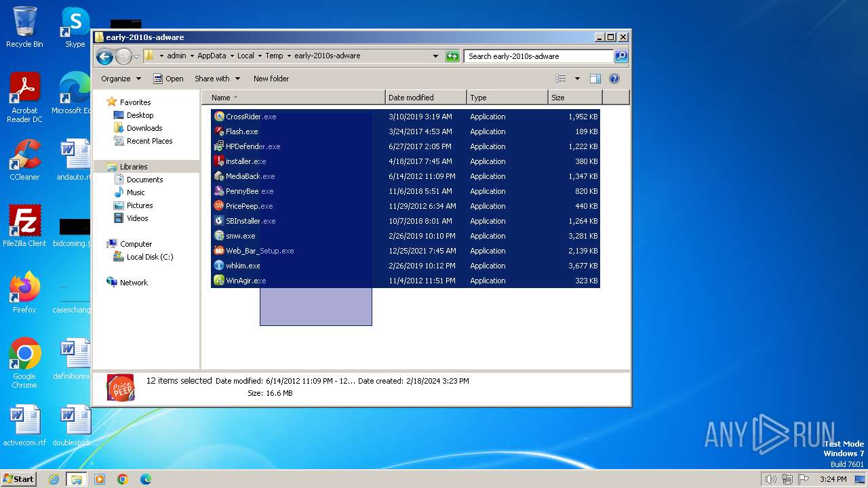Select the PricePeep.exe file icon
This screenshot has width=868, height=488.
click(219, 206)
